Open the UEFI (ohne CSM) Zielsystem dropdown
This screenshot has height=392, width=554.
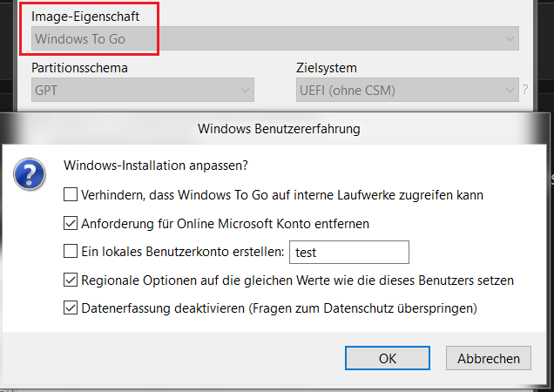pos(408,90)
